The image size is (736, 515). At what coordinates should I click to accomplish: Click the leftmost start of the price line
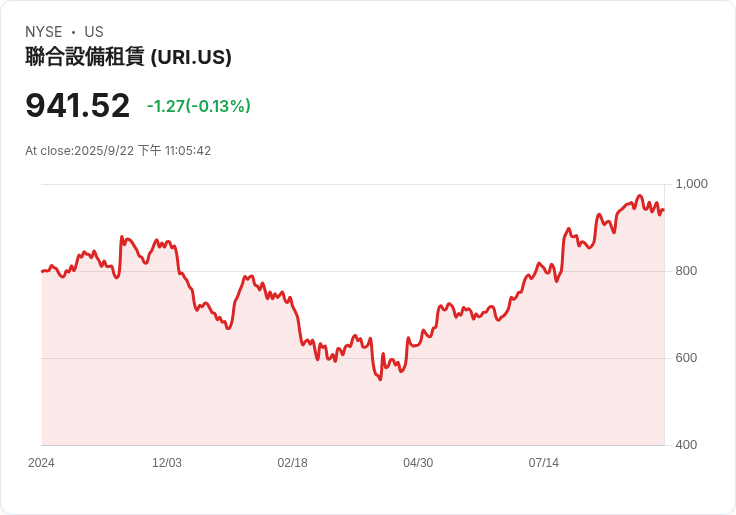pos(42,271)
